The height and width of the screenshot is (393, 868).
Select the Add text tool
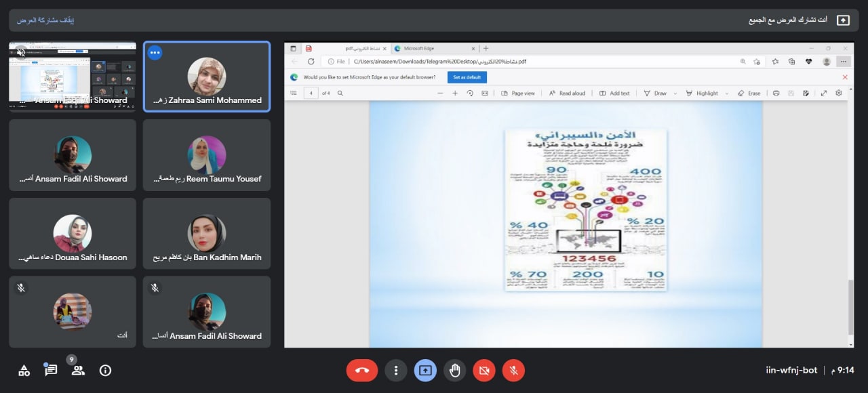[614, 93]
